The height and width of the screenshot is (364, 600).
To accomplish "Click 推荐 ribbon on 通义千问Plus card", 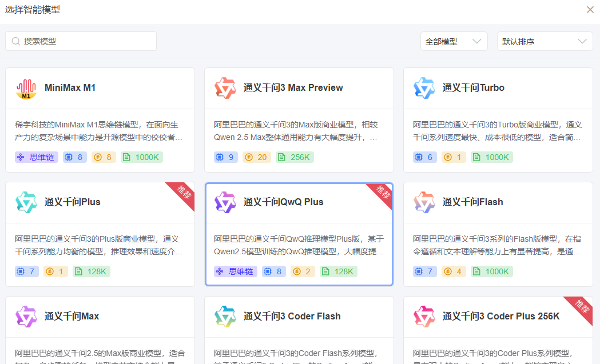I will point(184,193).
